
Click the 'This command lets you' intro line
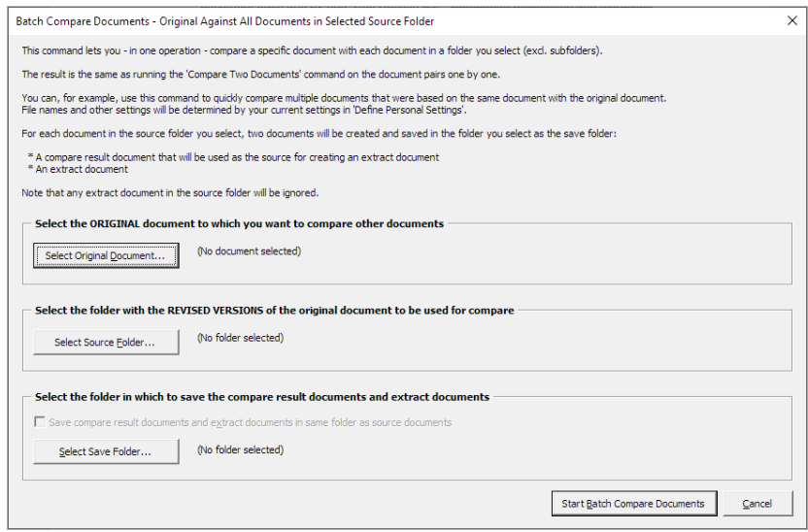tap(313, 50)
